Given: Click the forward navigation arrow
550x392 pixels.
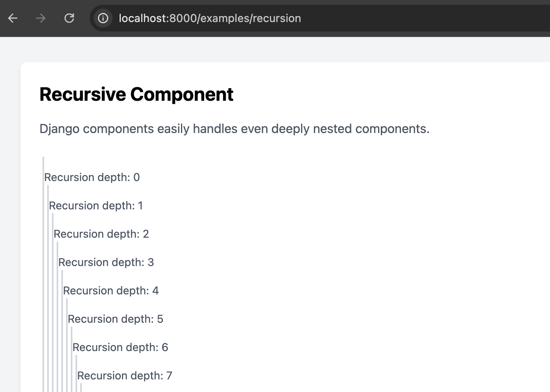Looking at the screenshot, I should click(41, 18).
